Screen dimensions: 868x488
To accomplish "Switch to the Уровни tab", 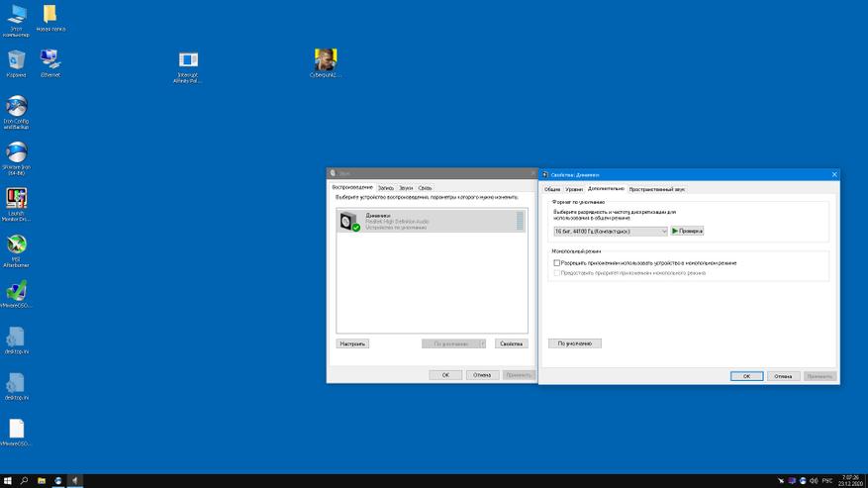I will tap(574, 188).
